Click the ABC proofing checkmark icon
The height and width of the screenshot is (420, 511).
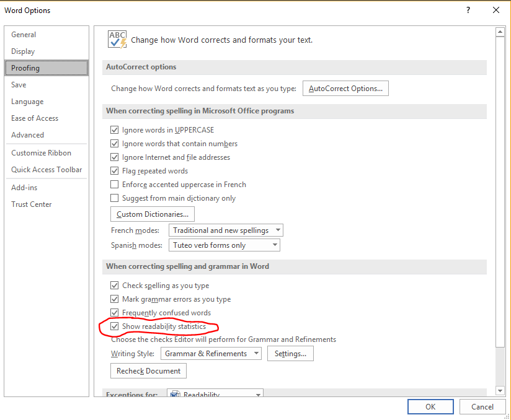[117, 39]
